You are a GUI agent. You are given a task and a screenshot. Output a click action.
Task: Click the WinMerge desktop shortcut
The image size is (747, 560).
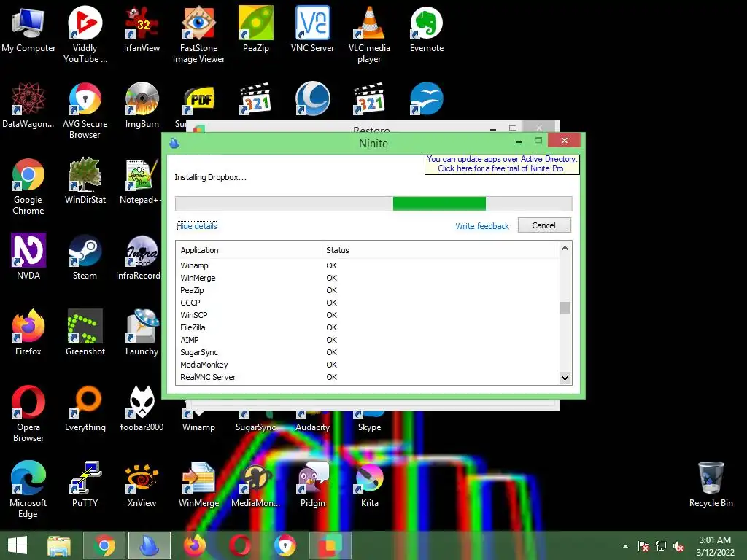198,484
